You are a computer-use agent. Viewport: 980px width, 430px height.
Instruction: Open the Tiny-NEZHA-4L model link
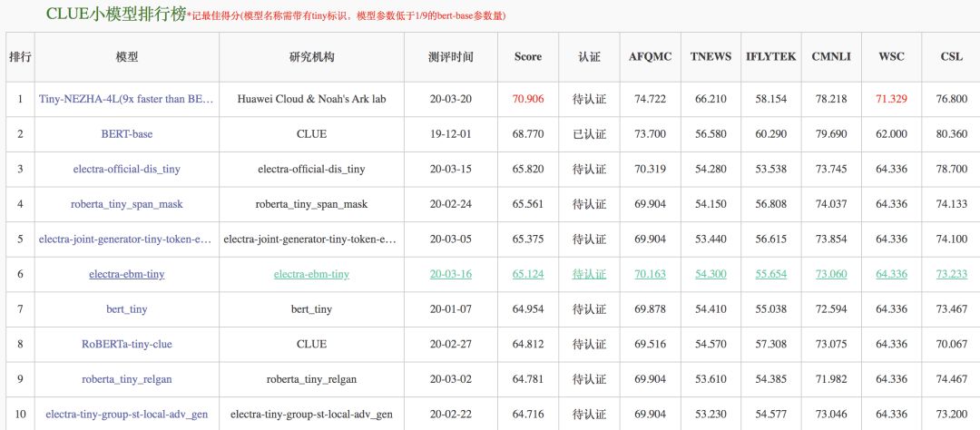click(x=126, y=99)
